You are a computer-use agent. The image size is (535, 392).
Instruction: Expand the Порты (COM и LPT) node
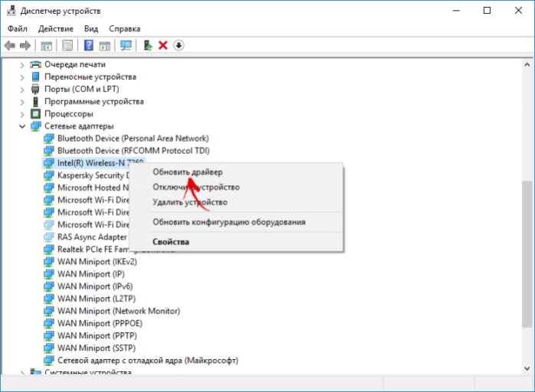pos(22,90)
